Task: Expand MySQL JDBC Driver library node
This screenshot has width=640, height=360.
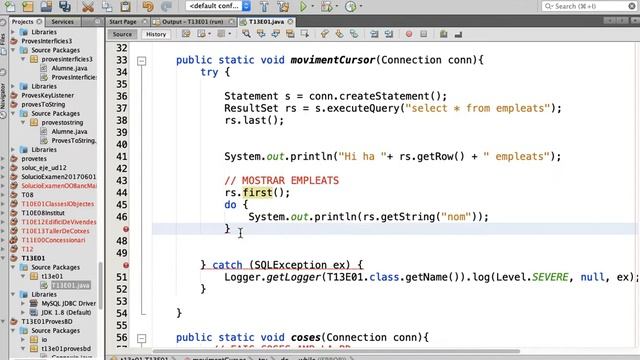Action: pyautogui.click(x=23, y=303)
